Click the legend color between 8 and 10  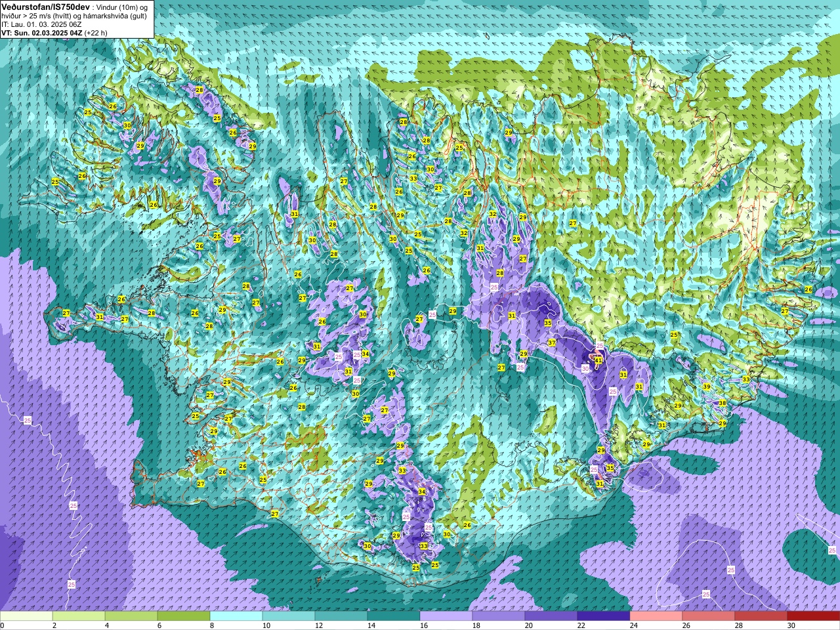236,616
